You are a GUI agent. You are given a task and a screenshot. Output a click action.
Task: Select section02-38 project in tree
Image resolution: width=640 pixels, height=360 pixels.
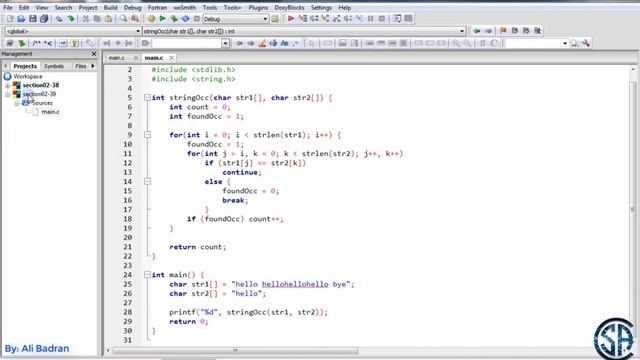40,85
